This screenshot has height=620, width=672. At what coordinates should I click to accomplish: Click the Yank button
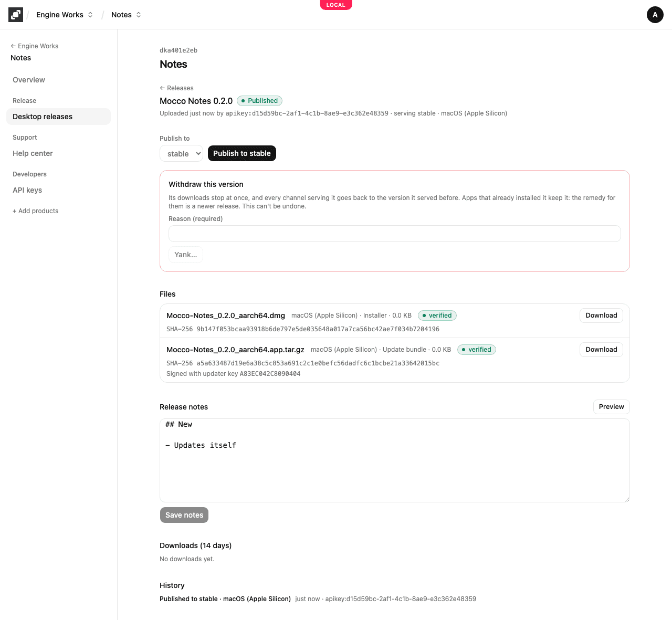tap(186, 255)
